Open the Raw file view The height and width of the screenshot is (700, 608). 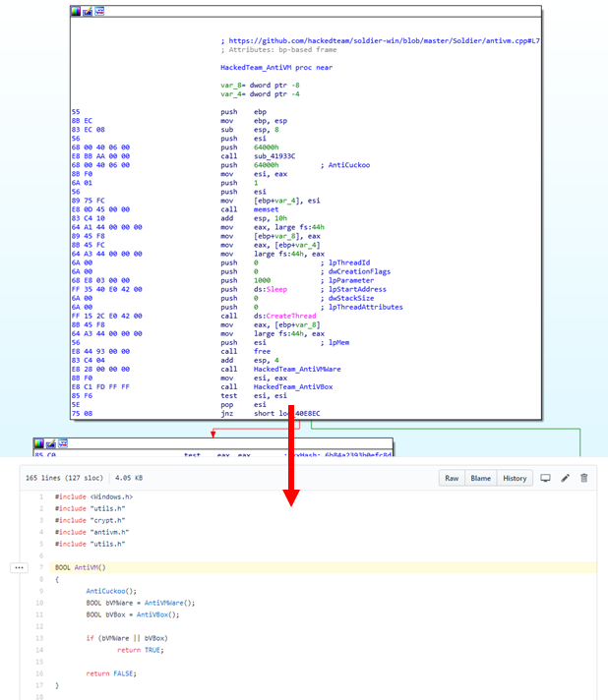[x=452, y=478]
